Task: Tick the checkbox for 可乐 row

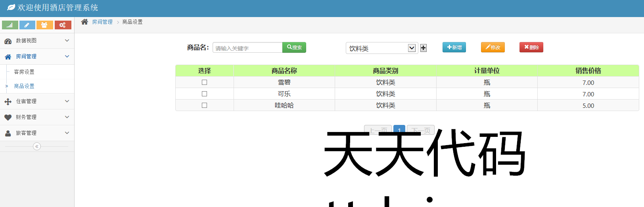Action: pyautogui.click(x=204, y=94)
